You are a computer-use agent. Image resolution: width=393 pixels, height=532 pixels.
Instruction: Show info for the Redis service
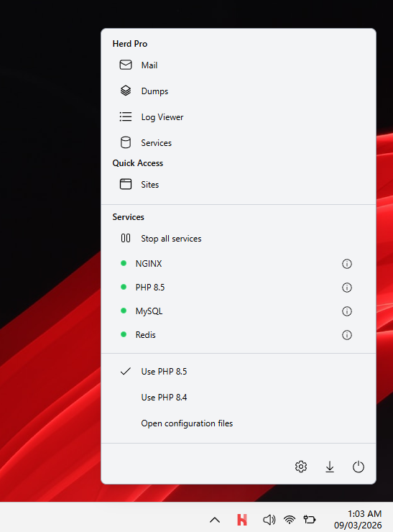pyautogui.click(x=346, y=335)
